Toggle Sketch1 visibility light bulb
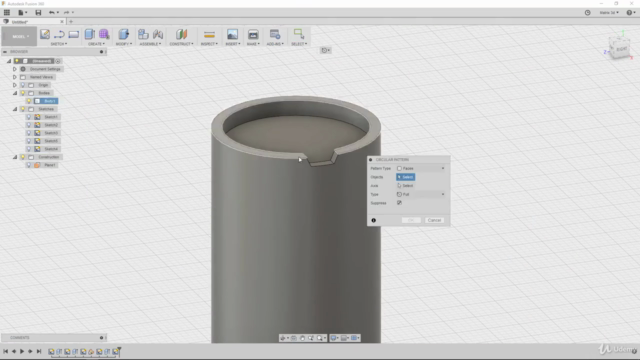The image size is (640, 360). (x=29, y=117)
